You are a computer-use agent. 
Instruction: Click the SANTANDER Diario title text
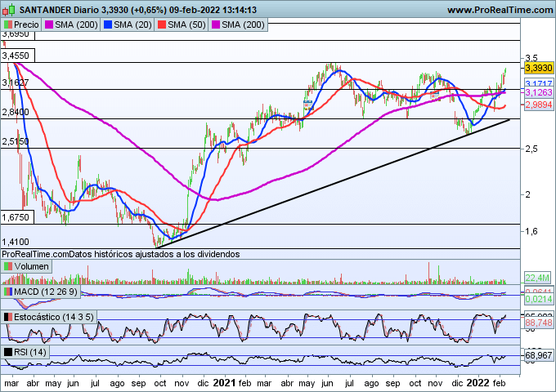[x=59, y=10]
